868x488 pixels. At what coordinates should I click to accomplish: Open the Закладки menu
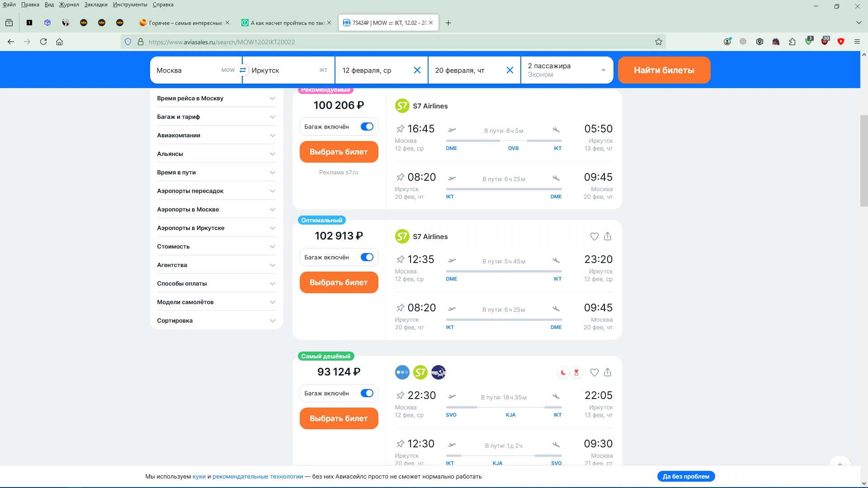[x=96, y=5]
